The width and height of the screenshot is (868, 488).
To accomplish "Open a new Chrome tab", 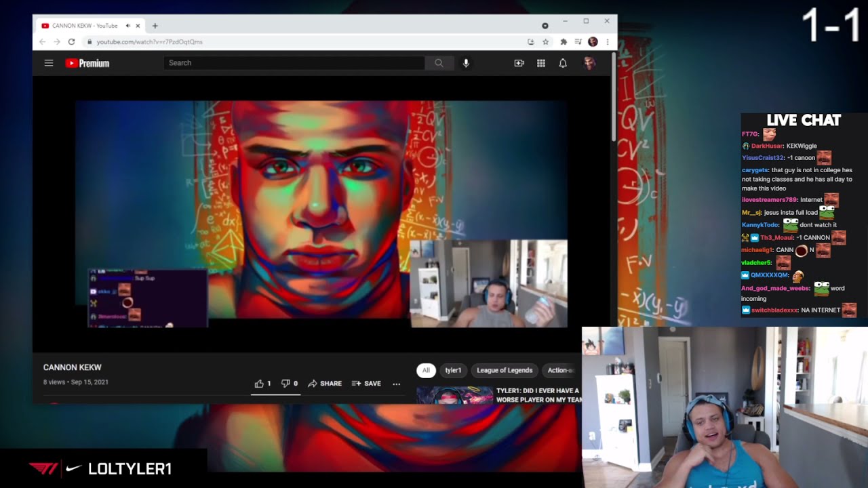I will coord(155,26).
